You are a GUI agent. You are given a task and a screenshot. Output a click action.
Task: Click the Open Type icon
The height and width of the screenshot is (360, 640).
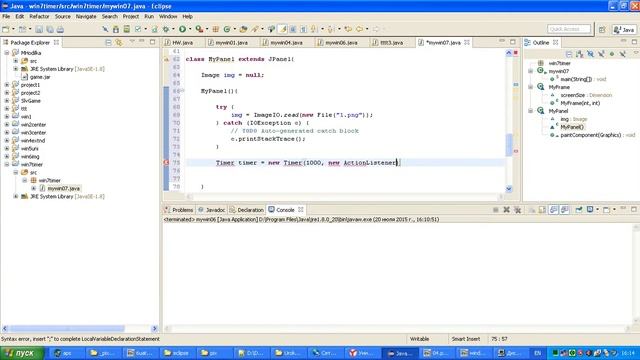pyautogui.click(x=243, y=29)
